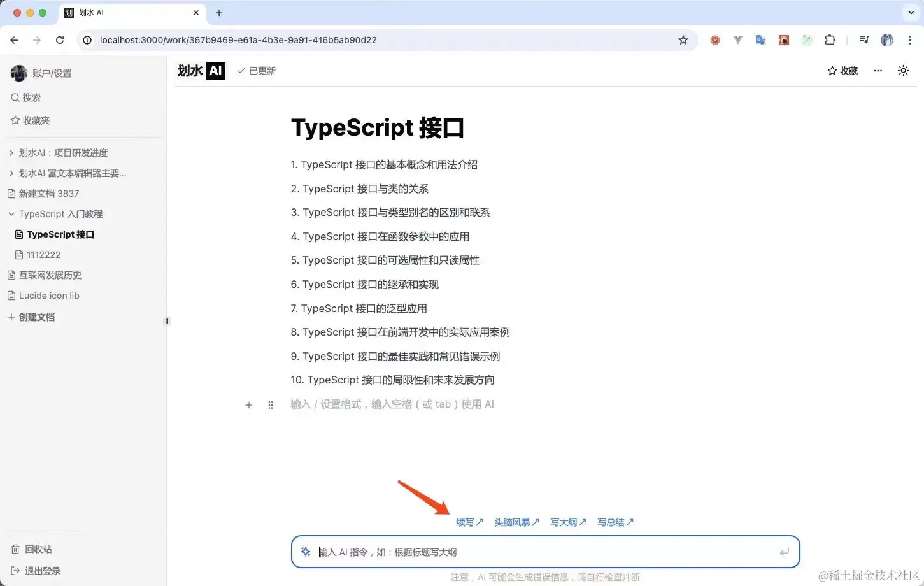Click line 8. TypeScript 接口在前端开发中的实际应用案例

point(401,332)
